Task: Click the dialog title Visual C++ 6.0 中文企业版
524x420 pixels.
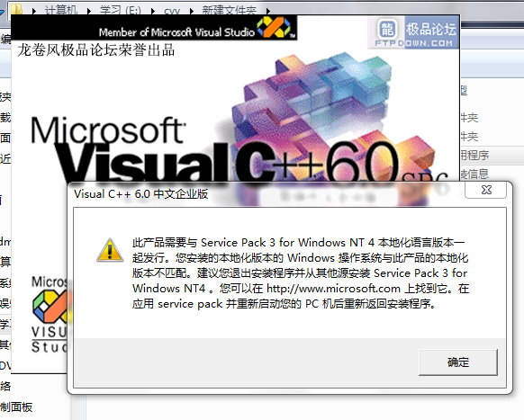Action: point(141,194)
